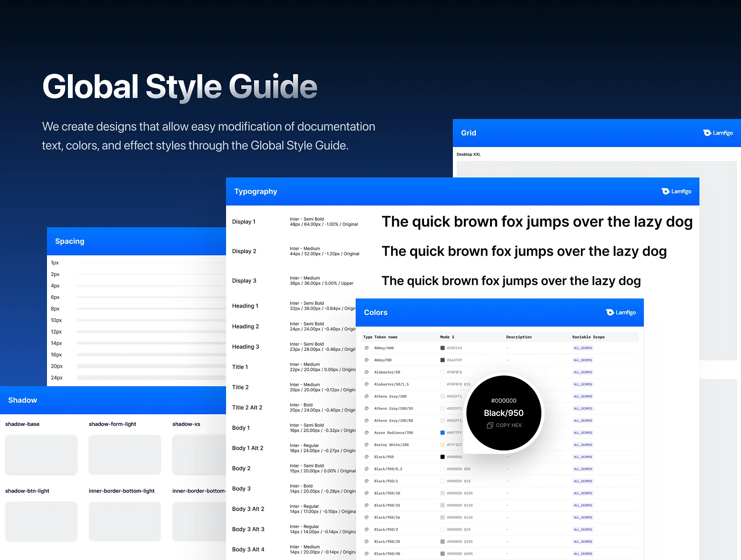Click the palette icon on the Abbey/600 row

pyautogui.click(x=366, y=348)
